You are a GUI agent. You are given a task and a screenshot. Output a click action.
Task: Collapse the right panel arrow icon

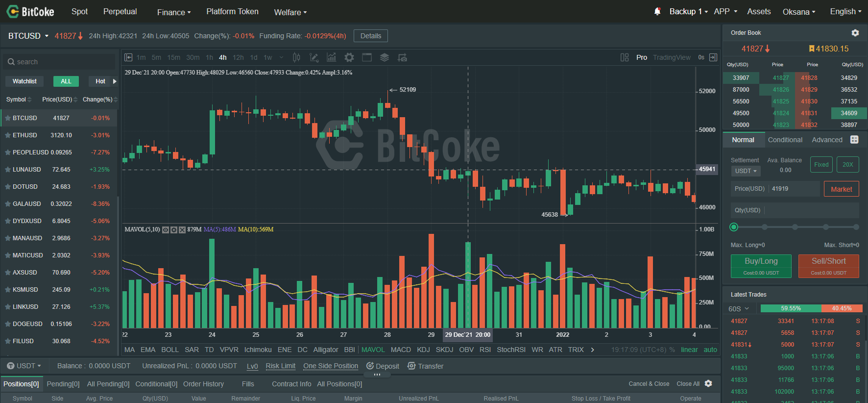pyautogui.click(x=713, y=57)
